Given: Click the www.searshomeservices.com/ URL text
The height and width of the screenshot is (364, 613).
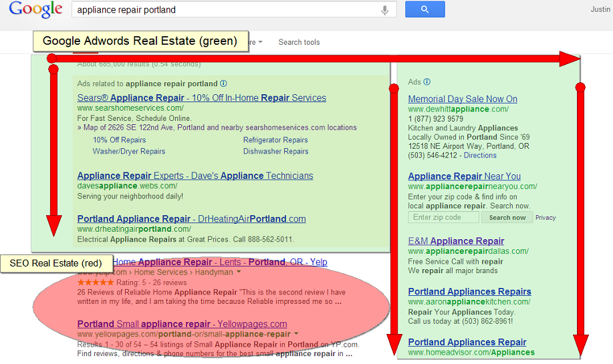Looking at the screenshot, I should tap(130, 108).
